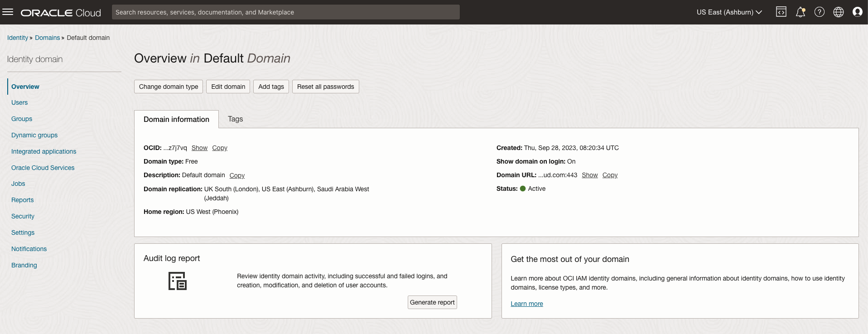The width and height of the screenshot is (868, 334).
Task: Click the 'Default domain' breadcrumb text
Action: [x=88, y=38]
